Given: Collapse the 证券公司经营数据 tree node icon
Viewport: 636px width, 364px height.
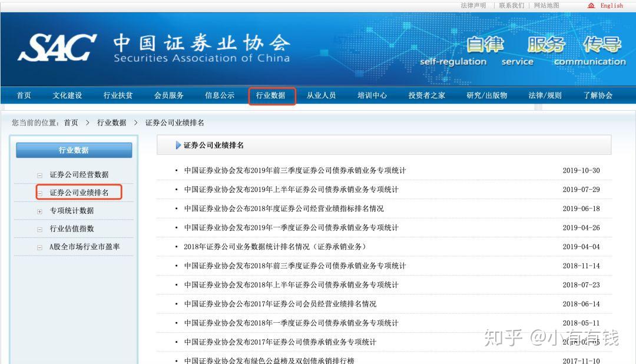Looking at the screenshot, I should coord(40,176).
